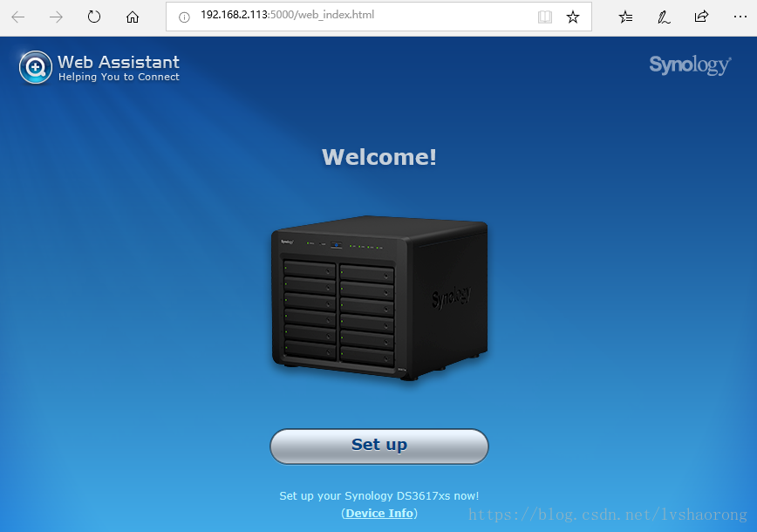Open the Device Info link
The width and height of the screenshot is (757, 532).
[379, 513]
